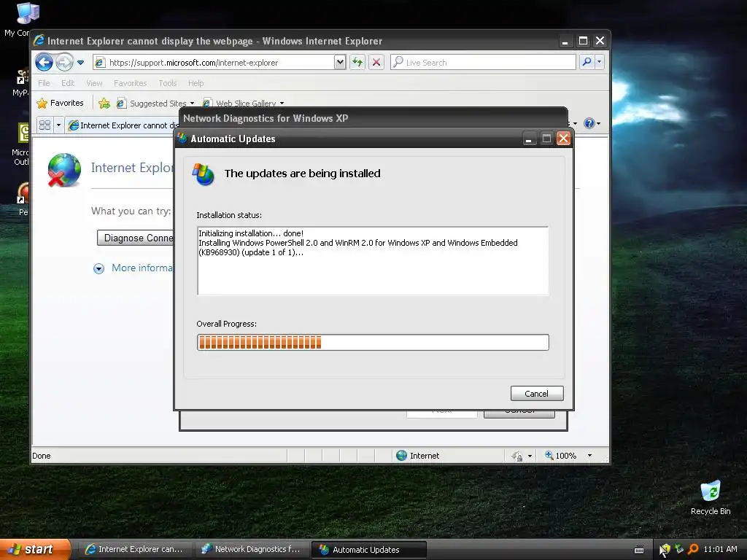Open the Favorites menu in menu bar
747x560 pixels.
[x=130, y=83]
